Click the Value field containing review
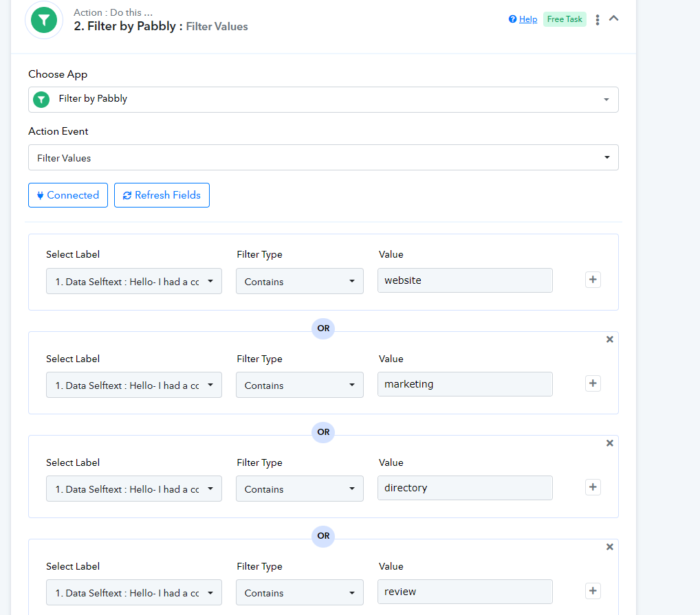Viewport: 700px width, 615px height. (465, 592)
